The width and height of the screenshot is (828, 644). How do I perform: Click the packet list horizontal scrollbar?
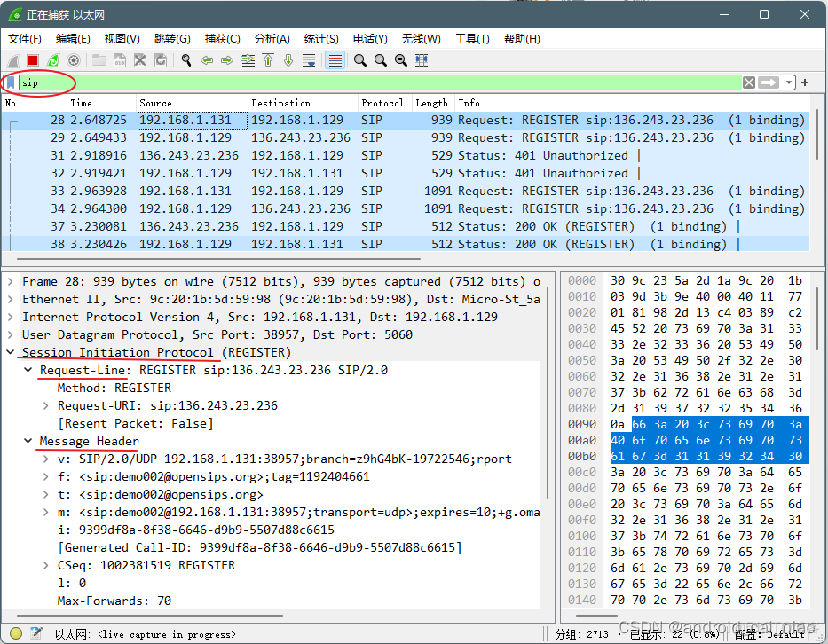[218, 259]
